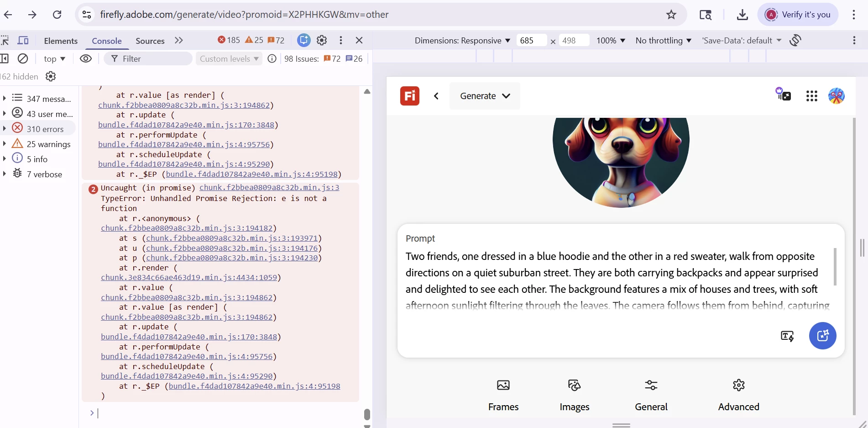Click the 185 errors counter

click(229, 40)
